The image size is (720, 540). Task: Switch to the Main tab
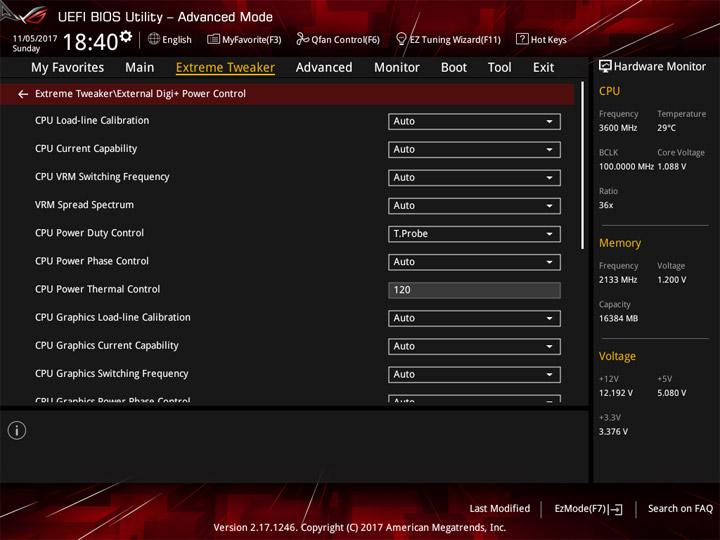140,68
